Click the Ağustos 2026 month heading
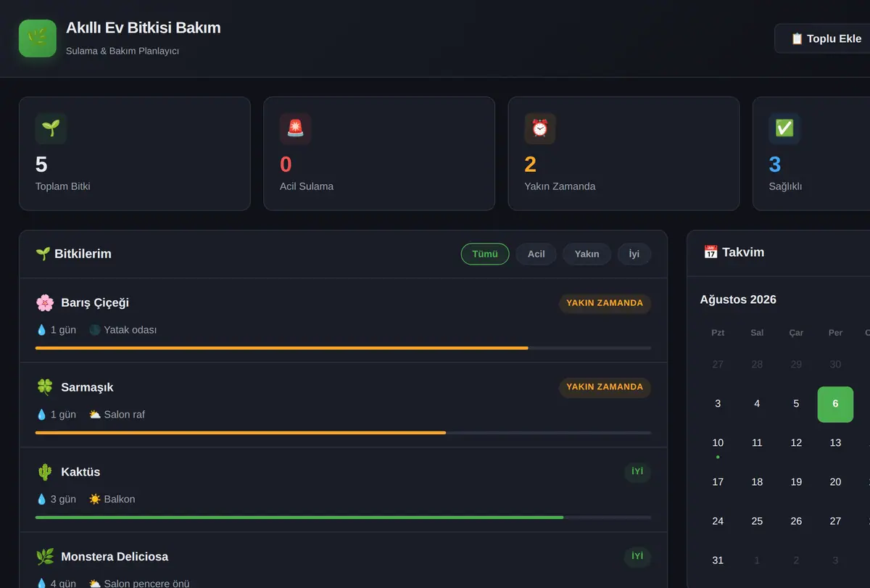 tap(738, 299)
